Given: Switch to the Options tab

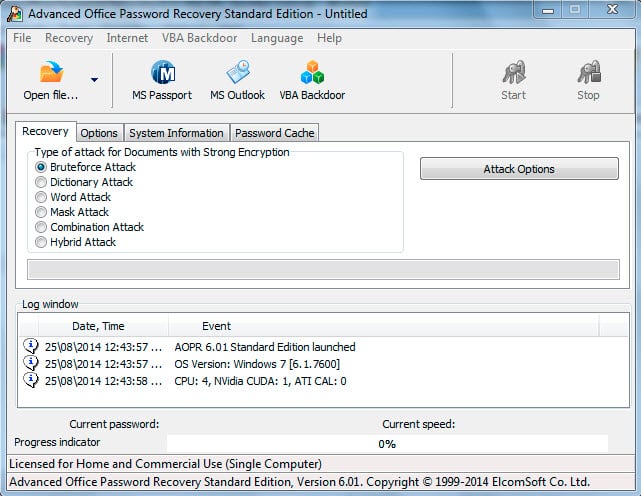Looking at the screenshot, I should 99,133.
